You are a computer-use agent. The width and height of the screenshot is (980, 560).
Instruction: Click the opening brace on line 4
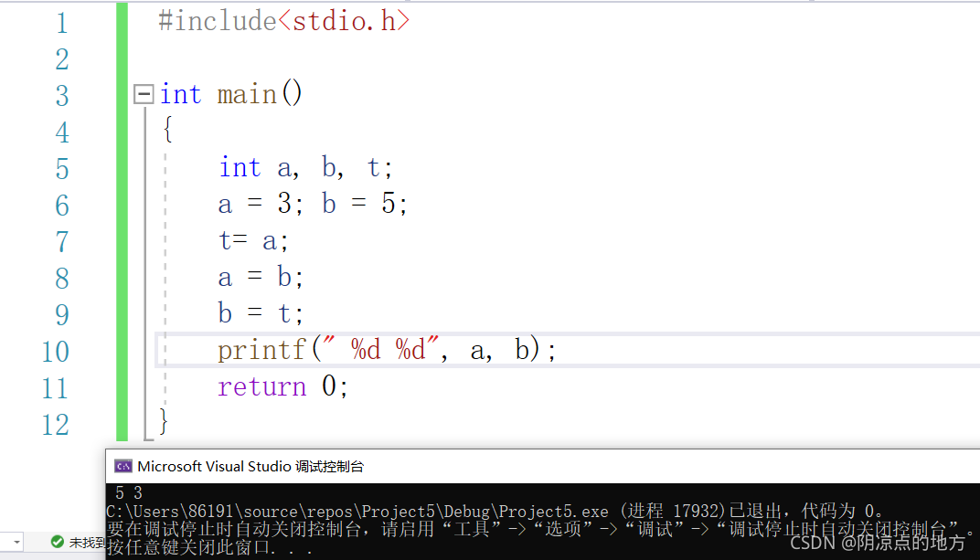click(167, 130)
